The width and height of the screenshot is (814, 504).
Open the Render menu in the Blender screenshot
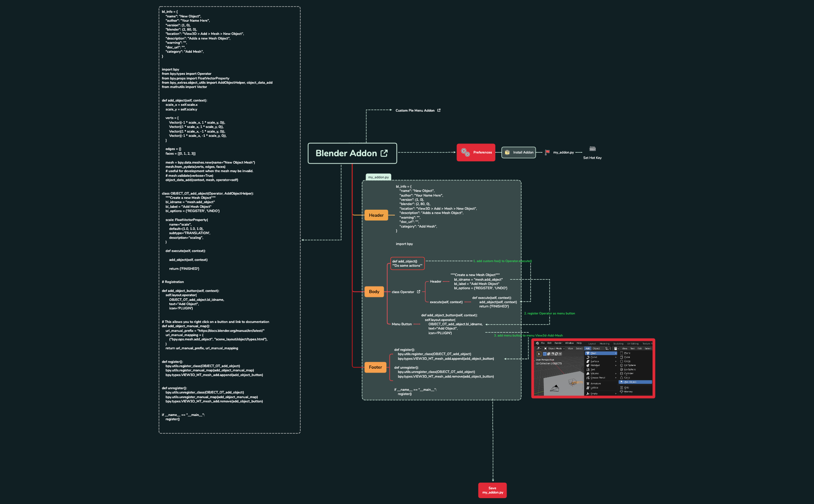tap(558, 343)
